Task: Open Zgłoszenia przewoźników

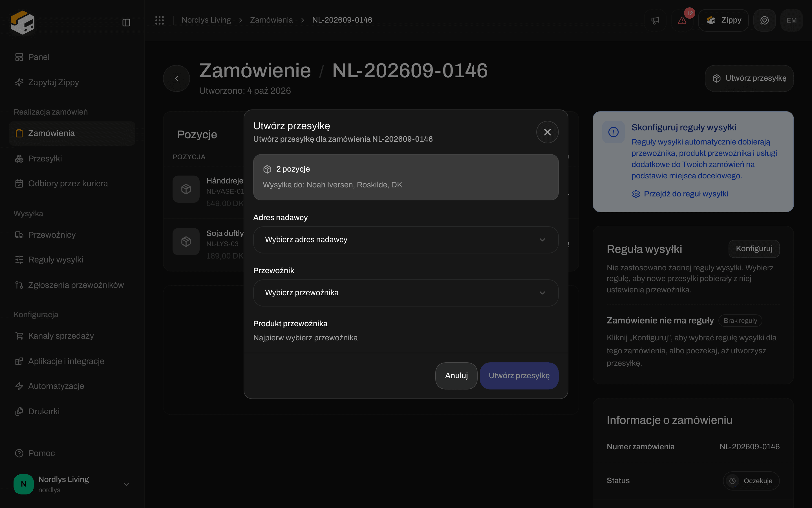Action: tap(72, 285)
